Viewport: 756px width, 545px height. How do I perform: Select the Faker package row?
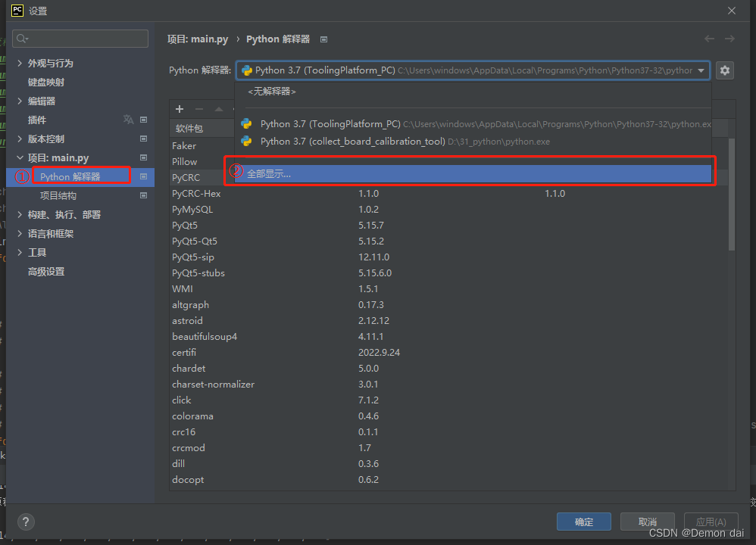pyautogui.click(x=202, y=145)
